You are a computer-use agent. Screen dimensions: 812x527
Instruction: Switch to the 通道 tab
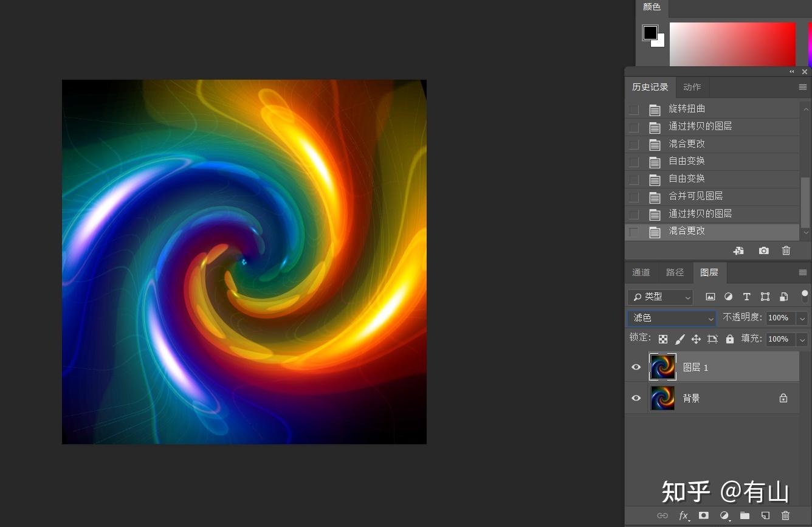[641, 272]
